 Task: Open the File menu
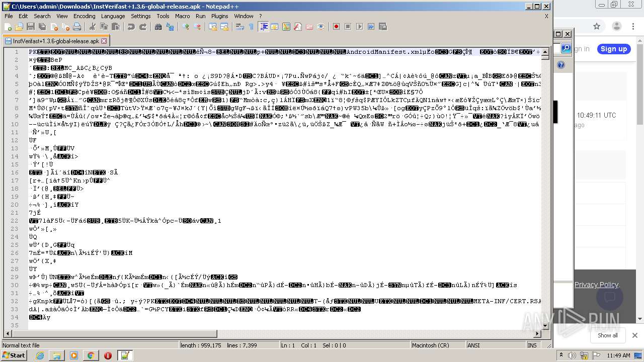(9, 16)
